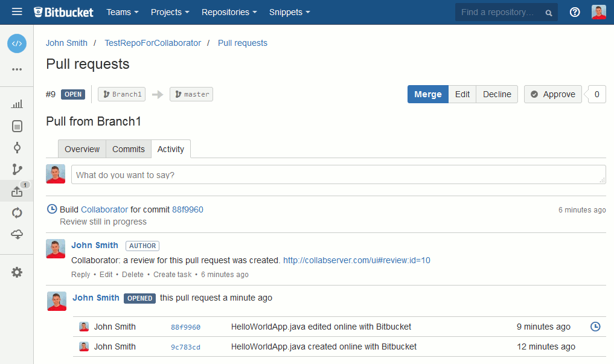
Task: Open repository Settings gear icon
Action: [17, 272]
